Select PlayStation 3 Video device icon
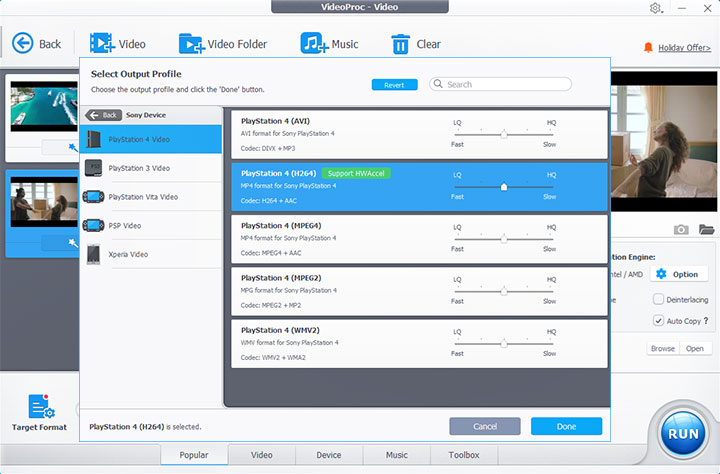 click(93, 168)
